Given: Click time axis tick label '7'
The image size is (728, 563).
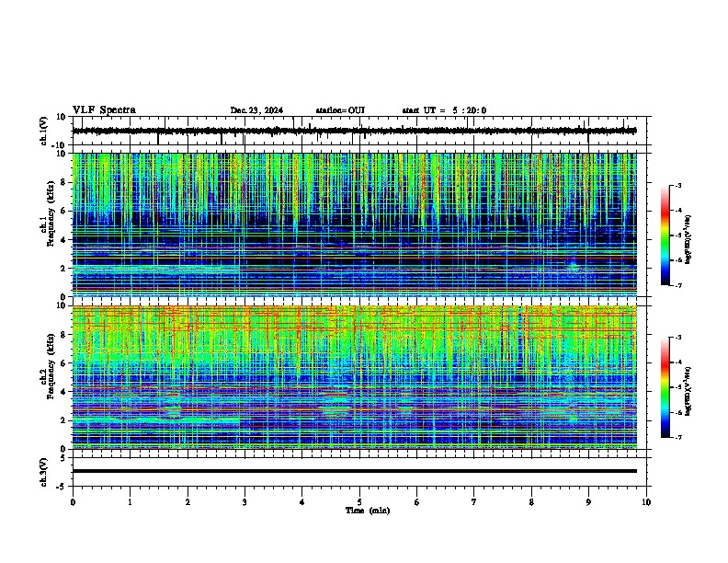Looking at the screenshot, I should pyautogui.click(x=474, y=502).
